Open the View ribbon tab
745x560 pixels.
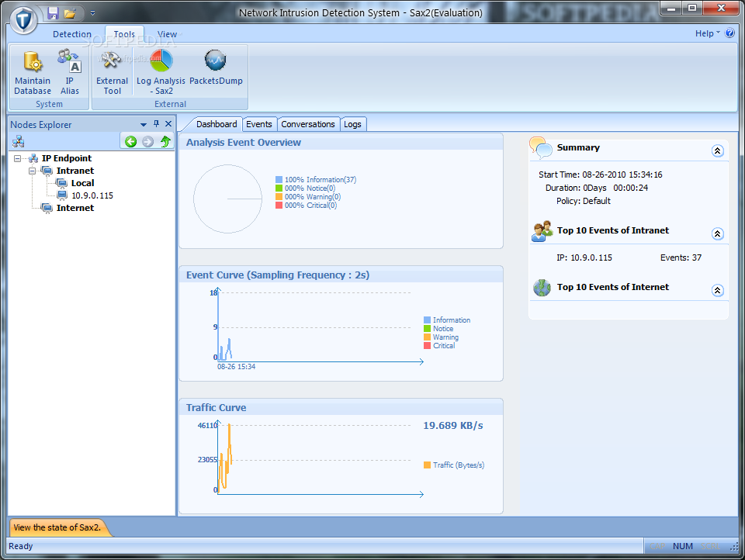(167, 34)
